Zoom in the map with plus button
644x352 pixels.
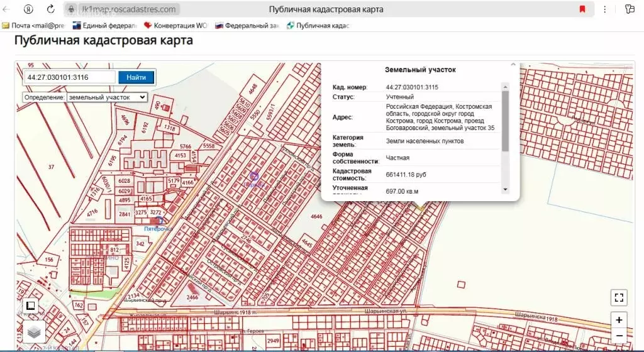click(619, 319)
